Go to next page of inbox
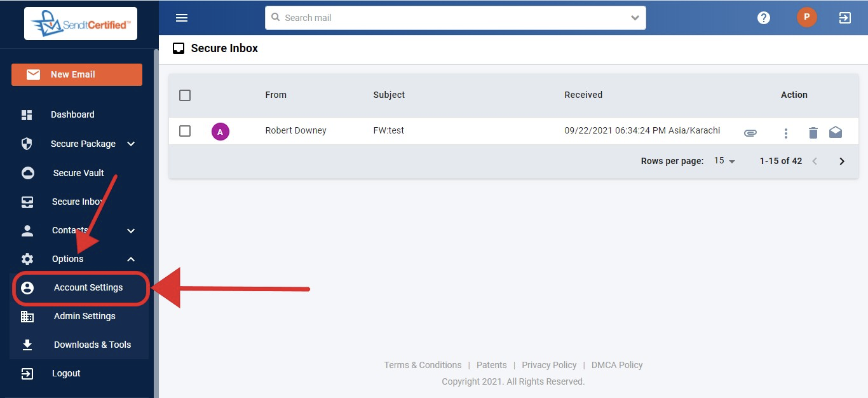The image size is (868, 398). click(842, 161)
